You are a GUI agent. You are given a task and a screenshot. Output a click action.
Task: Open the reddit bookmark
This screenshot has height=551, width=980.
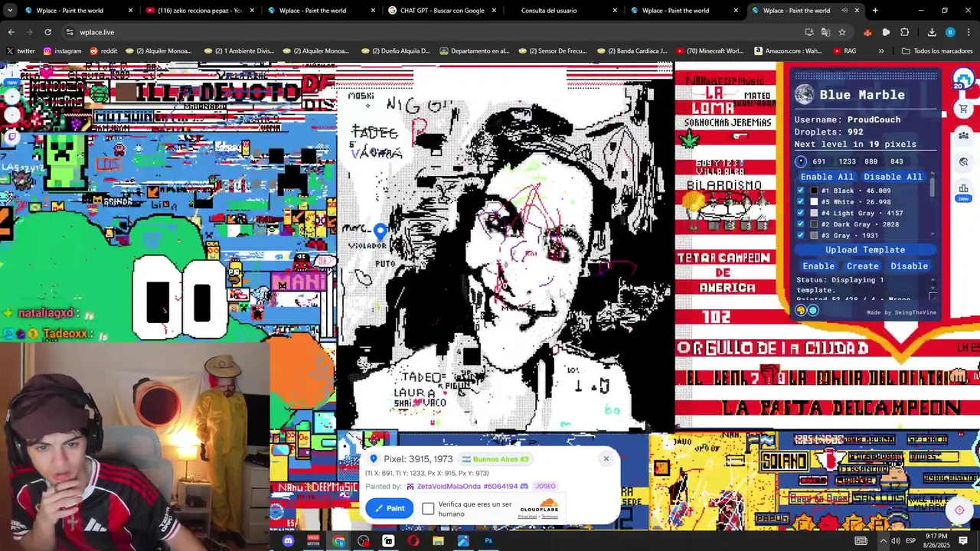(103, 51)
